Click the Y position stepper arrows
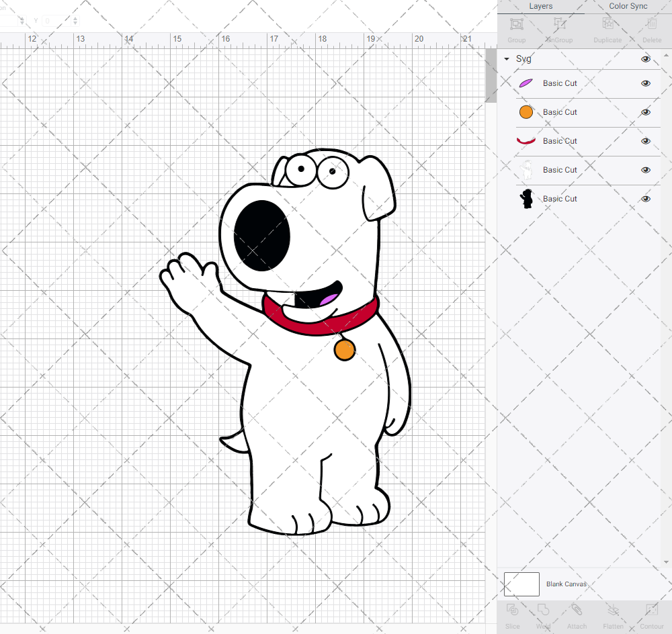 click(x=75, y=21)
